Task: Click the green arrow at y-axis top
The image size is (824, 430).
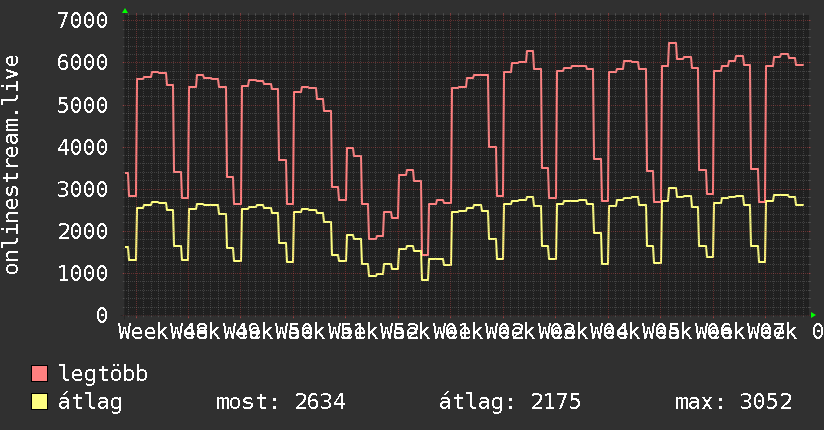Action: pos(125,11)
